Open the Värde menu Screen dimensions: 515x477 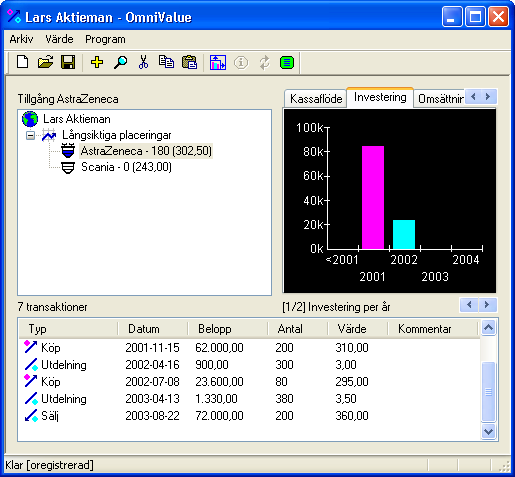coord(59,39)
